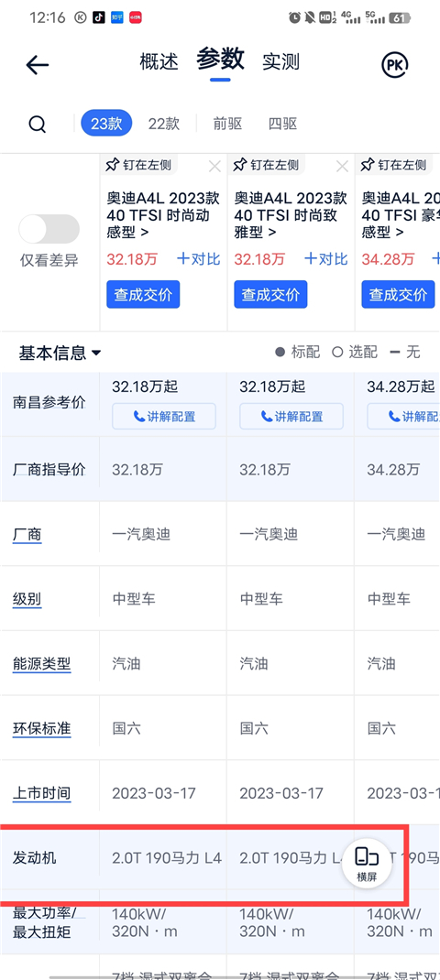Viewport: 440px width, 980px height.
Task: Tap the first 2023-03-17 date cell
Action: pos(154,794)
